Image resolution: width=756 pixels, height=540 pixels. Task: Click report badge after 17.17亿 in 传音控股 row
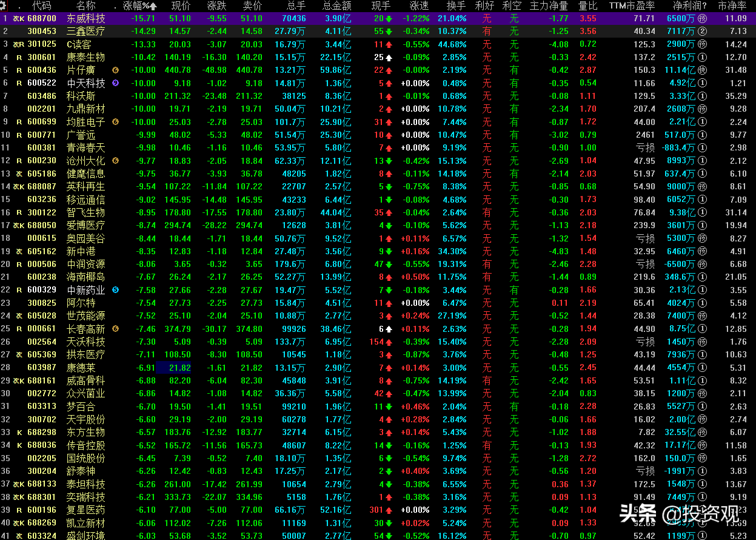[702, 445]
